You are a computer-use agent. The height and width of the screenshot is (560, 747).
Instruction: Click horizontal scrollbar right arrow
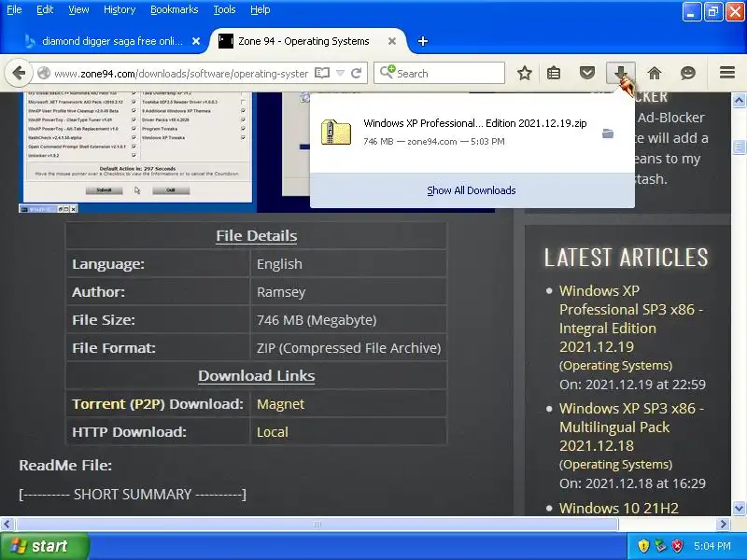coord(723,525)
